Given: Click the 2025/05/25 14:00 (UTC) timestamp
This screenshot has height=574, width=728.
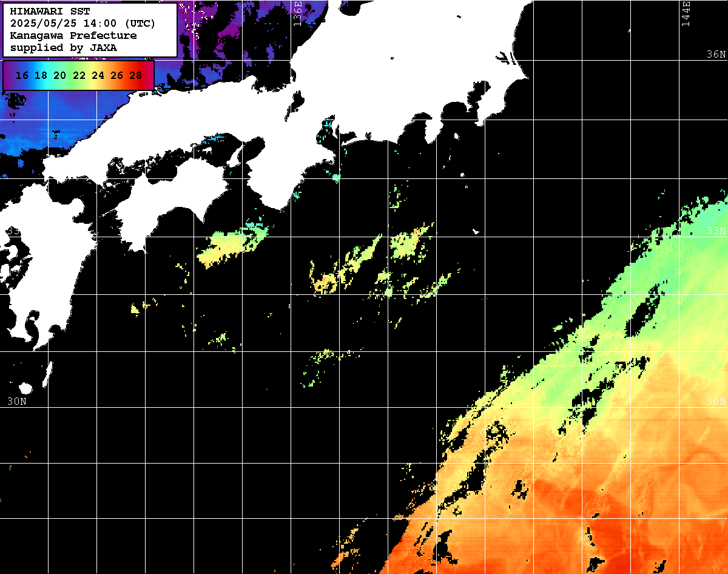Looking at the screenshot, I should tap(83, 24).
